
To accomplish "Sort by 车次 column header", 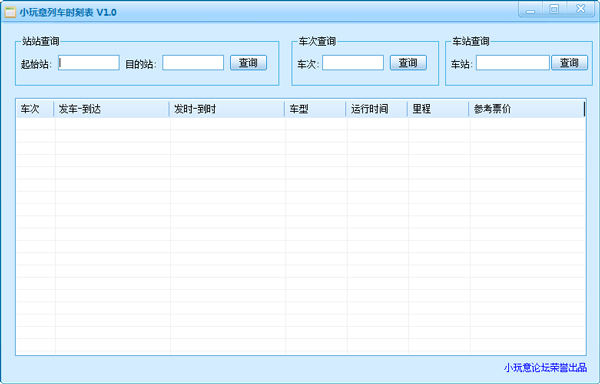I will [35, 109].
